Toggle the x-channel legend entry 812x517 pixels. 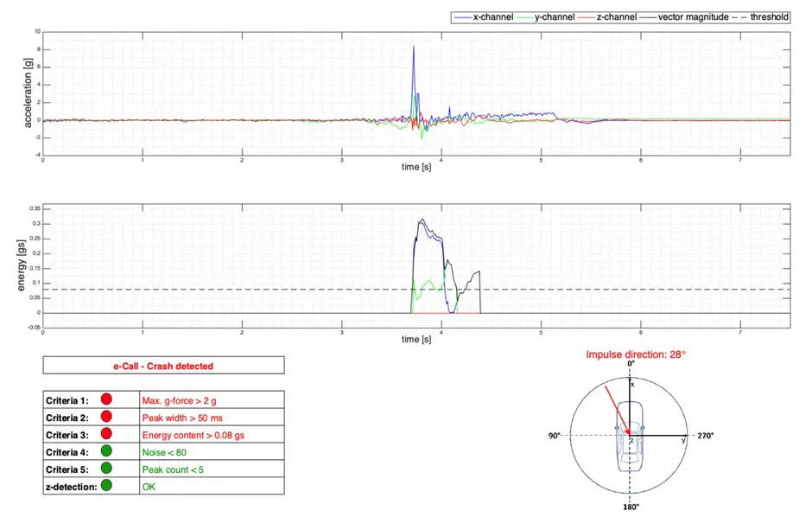click(482, 17)
